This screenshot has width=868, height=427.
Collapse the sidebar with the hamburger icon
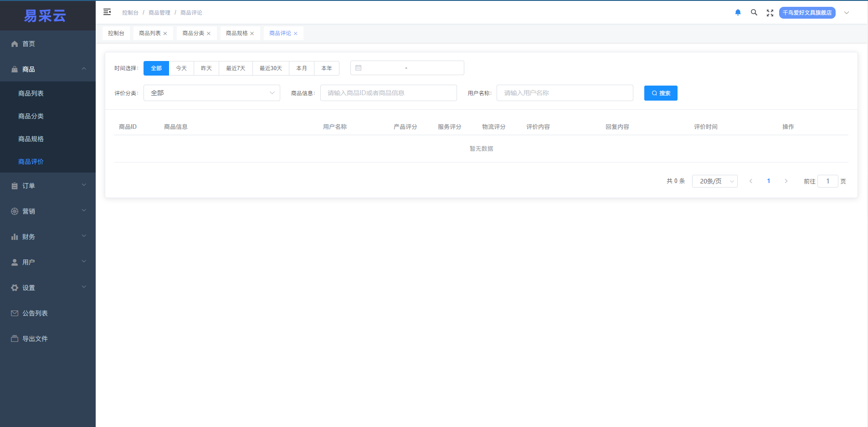pyautogui.click(x=108, y=12)
